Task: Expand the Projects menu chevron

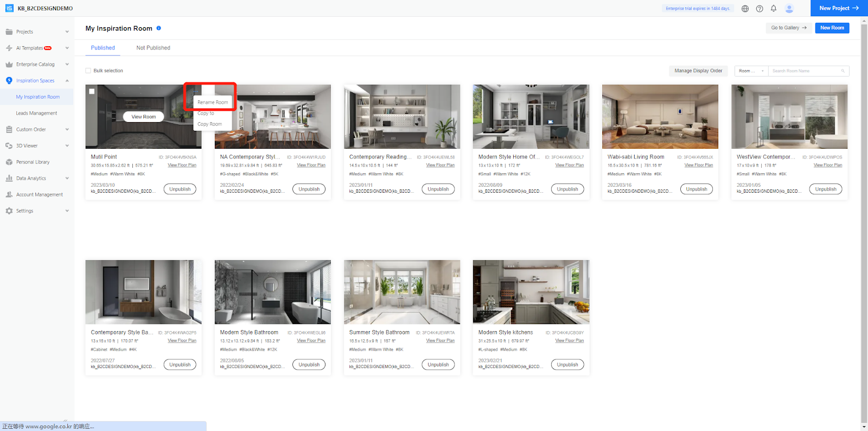Action: (67, 32)
